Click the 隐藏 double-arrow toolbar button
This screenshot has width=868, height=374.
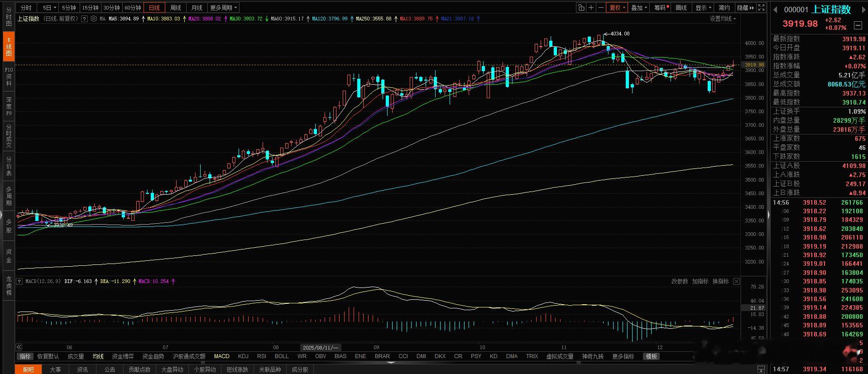point(745,8)
